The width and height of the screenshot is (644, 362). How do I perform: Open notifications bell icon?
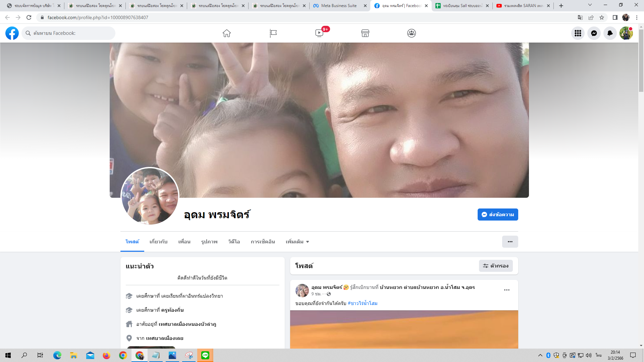tap(610, 33)
